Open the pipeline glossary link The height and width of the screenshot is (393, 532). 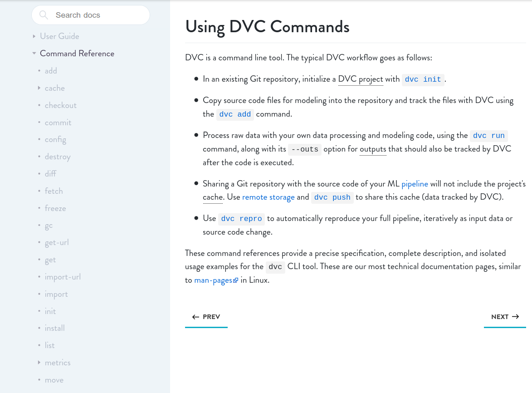(415, 184)
